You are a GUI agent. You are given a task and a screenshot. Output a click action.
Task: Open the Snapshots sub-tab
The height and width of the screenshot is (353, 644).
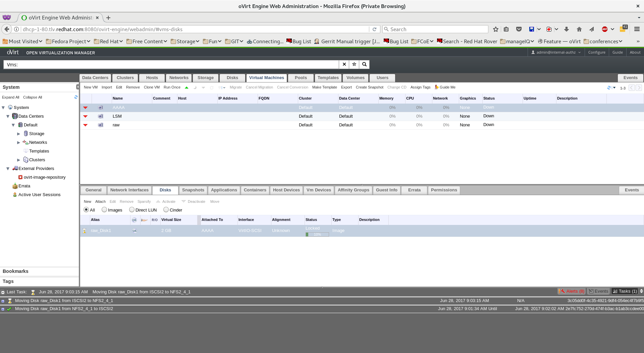[x=193, y=190]
